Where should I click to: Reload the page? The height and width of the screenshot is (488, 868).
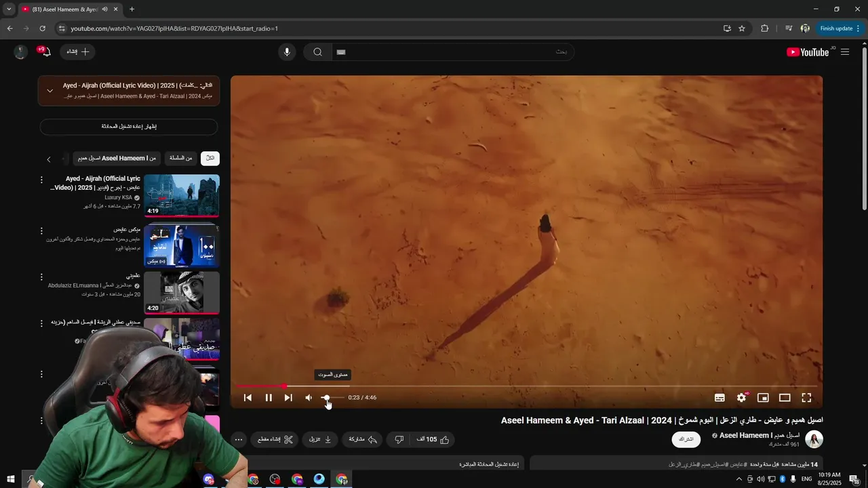pyautogui.click(x=42, y=28)
